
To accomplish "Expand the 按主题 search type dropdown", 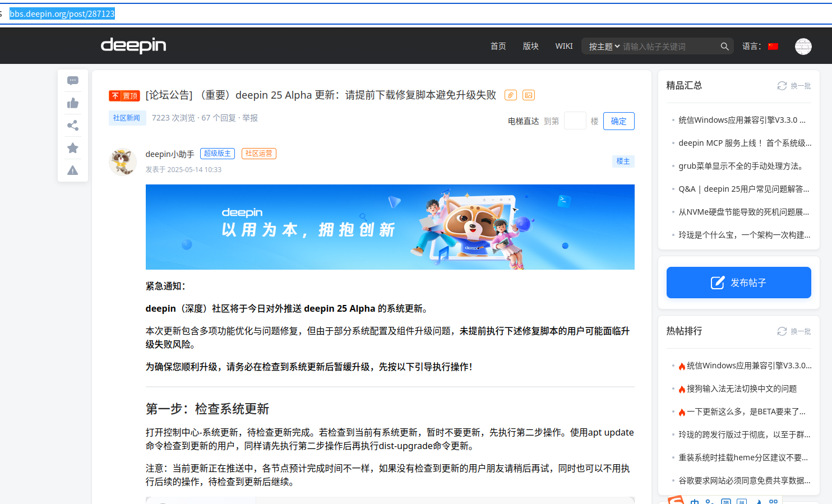I will tap(604, 47).
